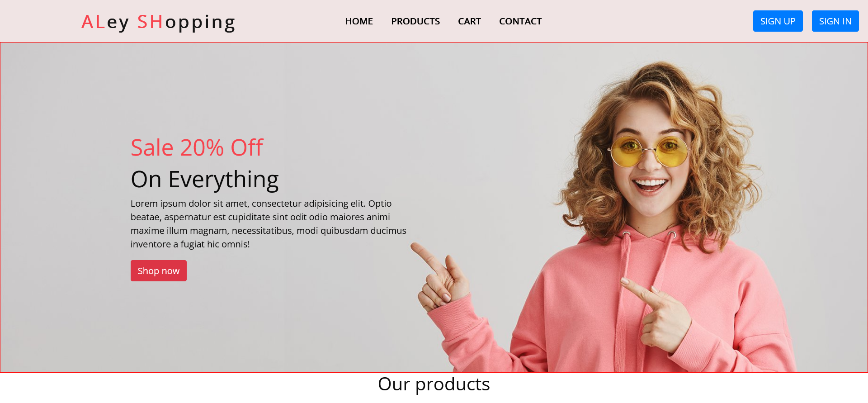The height and width of the screenshot is (403, 868).
Task: Click the ALey SHopping logo
Action: click(158, 22)
